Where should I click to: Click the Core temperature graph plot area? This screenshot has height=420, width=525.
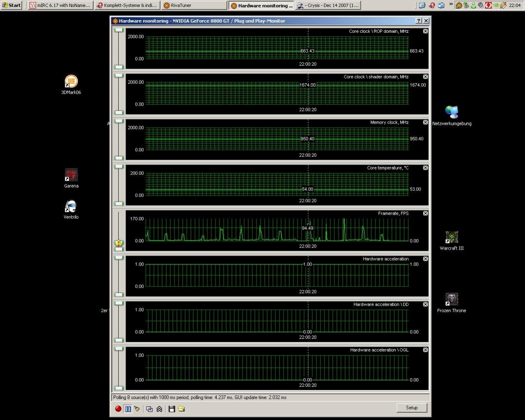point(277,184)
